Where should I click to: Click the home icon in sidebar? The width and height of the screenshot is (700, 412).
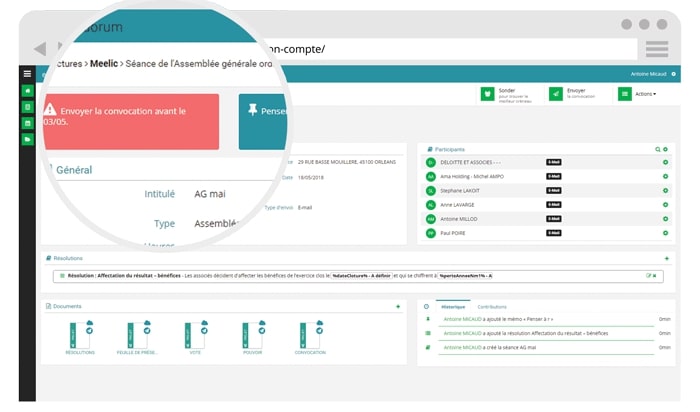pos(27,91)
